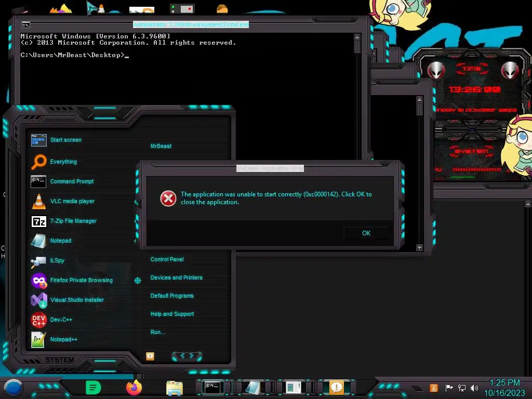Click the 13:26 digital clock readout
This screenshot has height=399, width=532.
point(475,89)
